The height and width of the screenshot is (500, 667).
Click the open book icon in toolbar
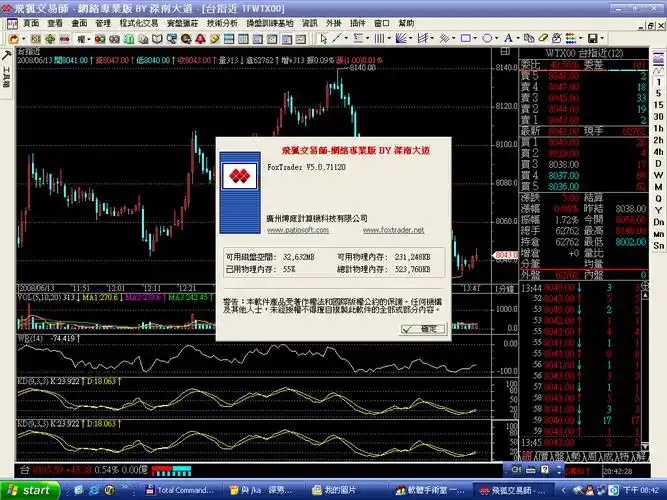[157, 39]
